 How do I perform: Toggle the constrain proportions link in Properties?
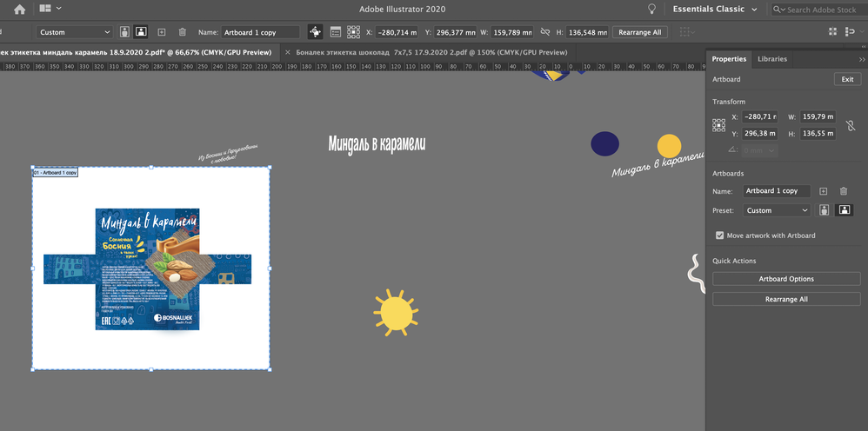tap(851, 126)
